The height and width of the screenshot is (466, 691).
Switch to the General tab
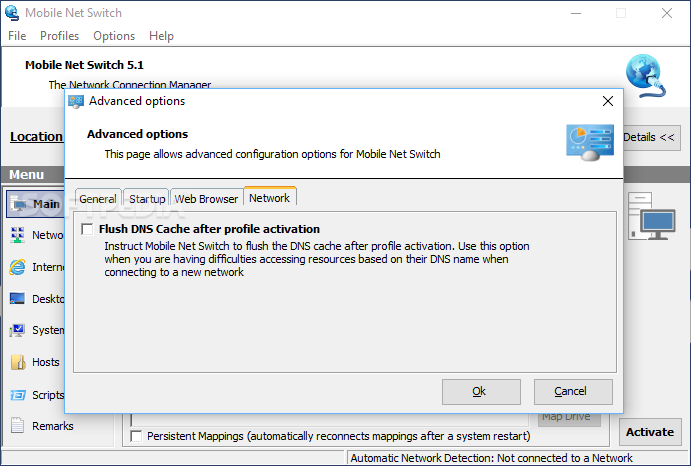point(98,199)
